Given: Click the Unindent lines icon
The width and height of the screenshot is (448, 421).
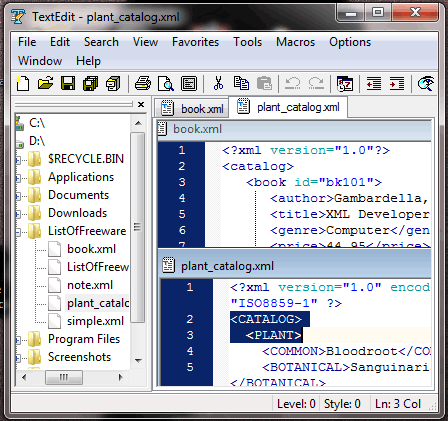Looking at the screenshot, I should pyautogui.click(x=374, y=83).
